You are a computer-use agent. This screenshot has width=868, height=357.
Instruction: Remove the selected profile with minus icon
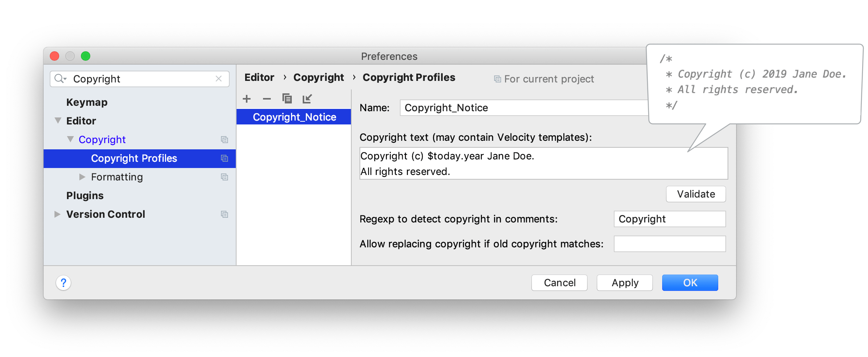[x=267, y=99]
